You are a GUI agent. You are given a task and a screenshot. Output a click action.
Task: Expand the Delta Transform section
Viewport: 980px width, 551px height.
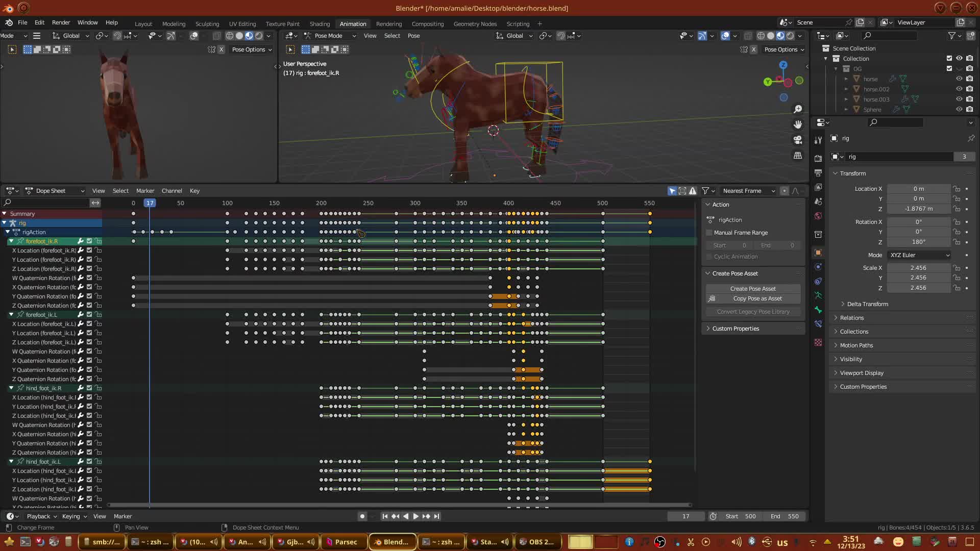[x=867, y=304]
